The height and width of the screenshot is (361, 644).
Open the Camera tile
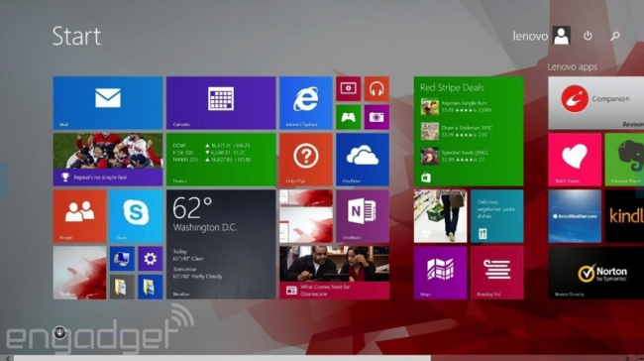pyautogui.click(x=376, y=117)
